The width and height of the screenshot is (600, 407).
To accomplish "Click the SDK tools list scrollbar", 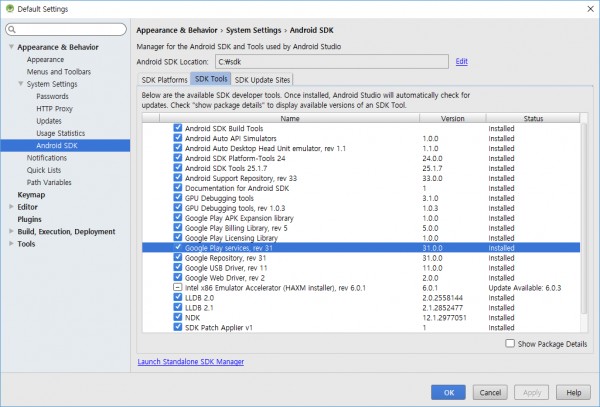I will [x=584, y=218].
